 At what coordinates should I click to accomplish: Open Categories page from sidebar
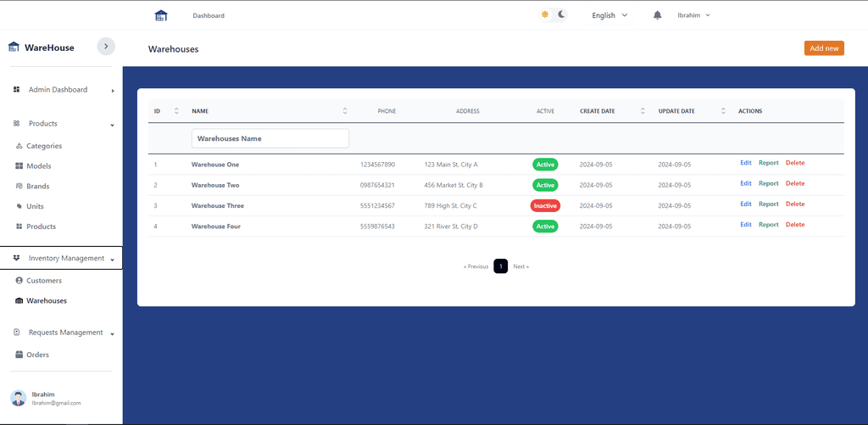click(44, 146)
